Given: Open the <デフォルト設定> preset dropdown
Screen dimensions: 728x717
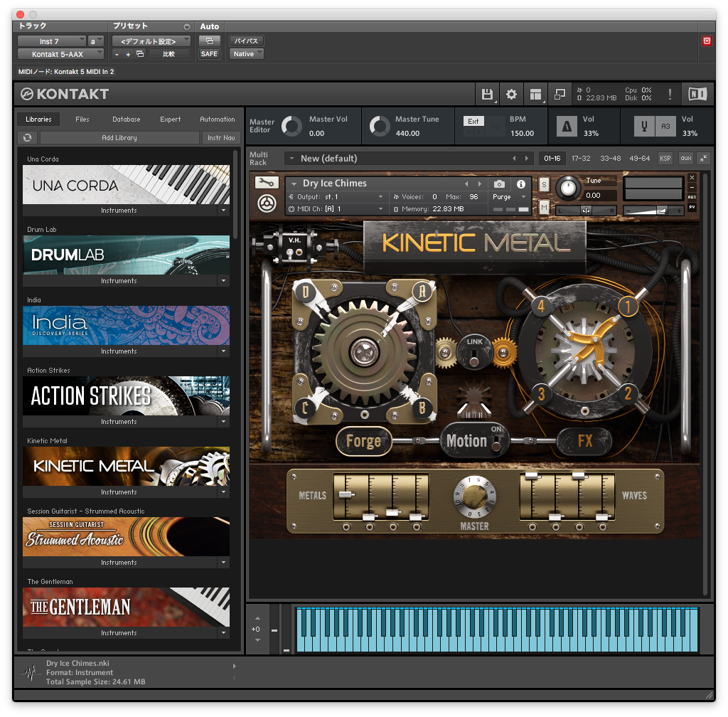Looking at the screenshot, I should coord(151,41).
